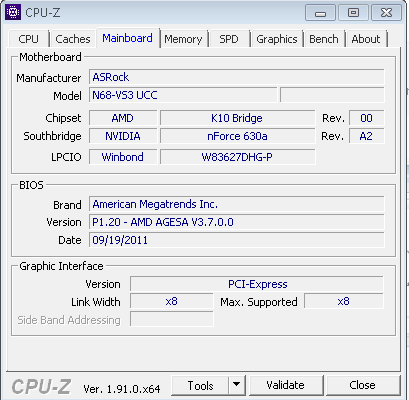Click the Close button at bottom
The image size is (409, 400).
coord(363,385)
